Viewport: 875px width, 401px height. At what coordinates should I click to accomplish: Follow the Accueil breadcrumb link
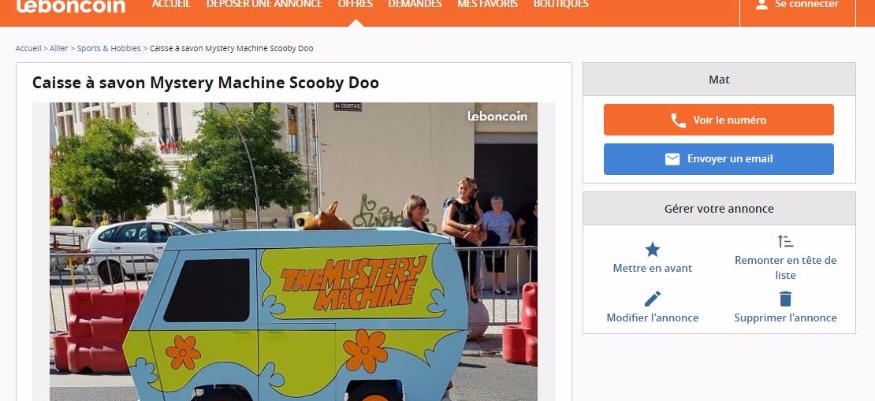click(28, 49)
